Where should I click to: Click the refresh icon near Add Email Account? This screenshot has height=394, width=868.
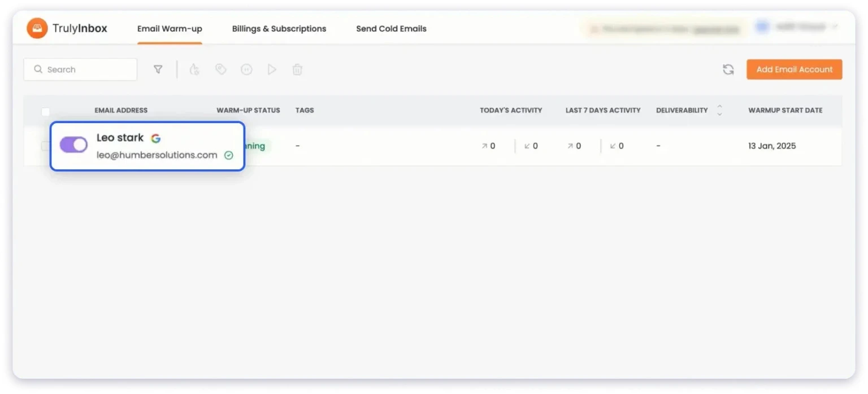pyautogui.click(x=728, y=69)
